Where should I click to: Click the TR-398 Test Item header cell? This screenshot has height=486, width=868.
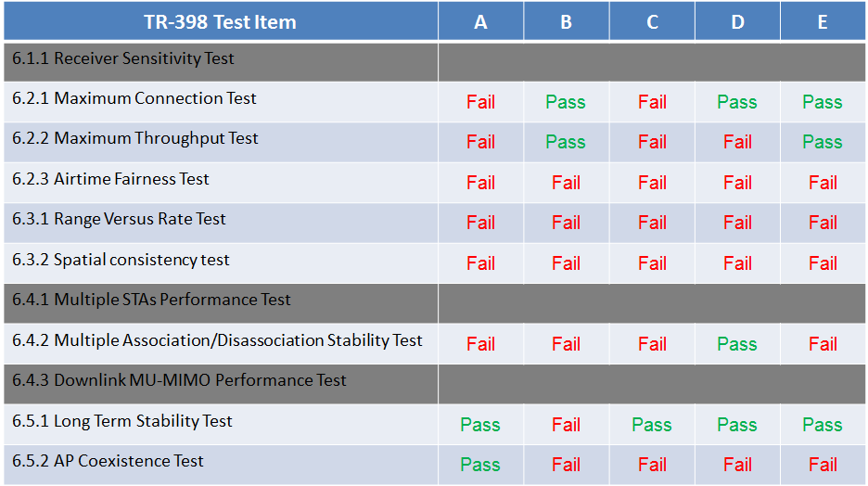pos(221,21)
